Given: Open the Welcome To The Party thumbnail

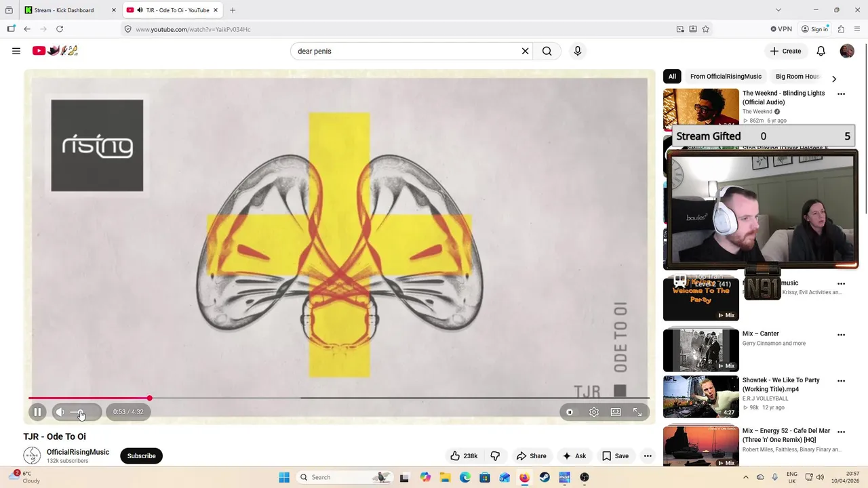Looking at the screenshot, I should point(701,299).
